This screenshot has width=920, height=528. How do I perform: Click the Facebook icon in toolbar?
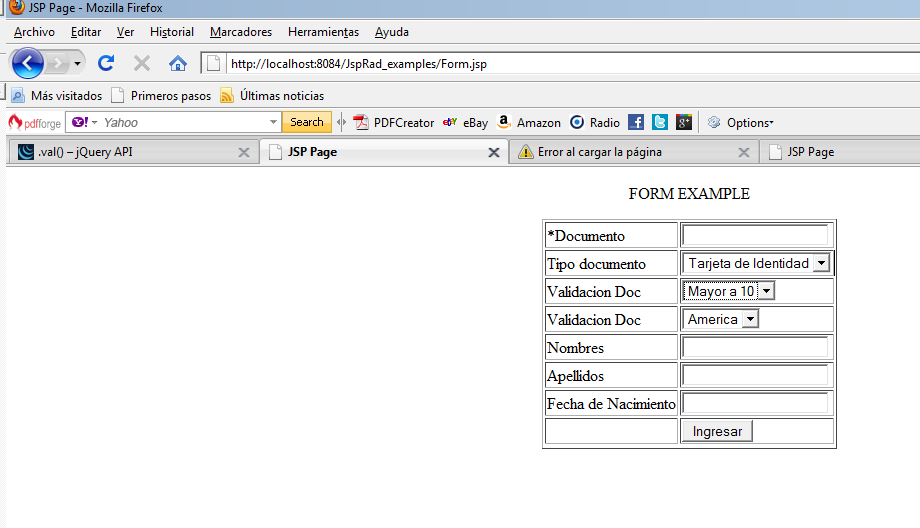point(636,122)
